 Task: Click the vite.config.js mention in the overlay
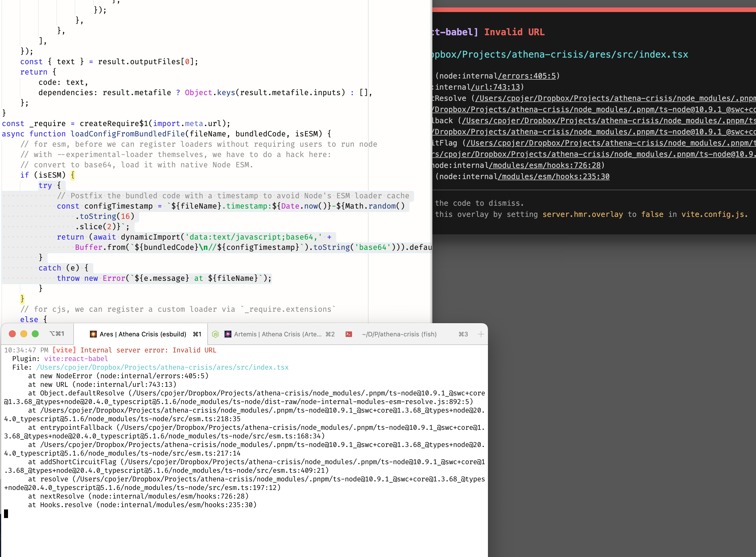(x=714, y=214)
